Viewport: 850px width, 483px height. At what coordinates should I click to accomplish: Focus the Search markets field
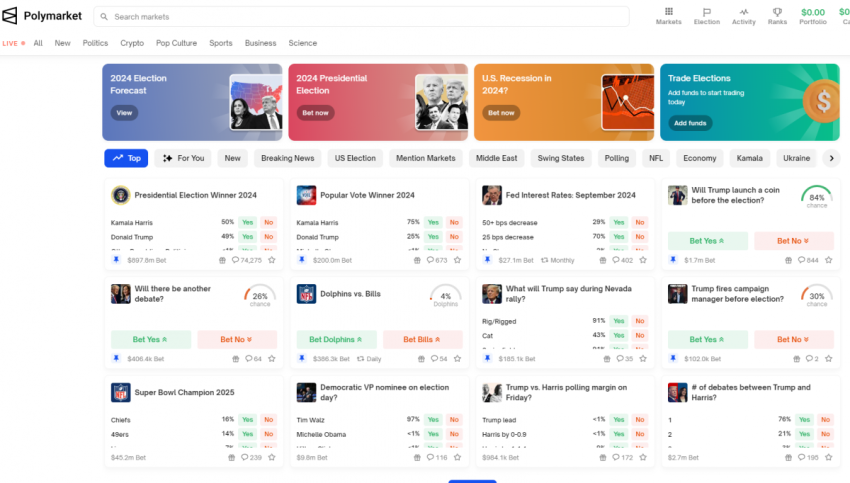point(362,17)
